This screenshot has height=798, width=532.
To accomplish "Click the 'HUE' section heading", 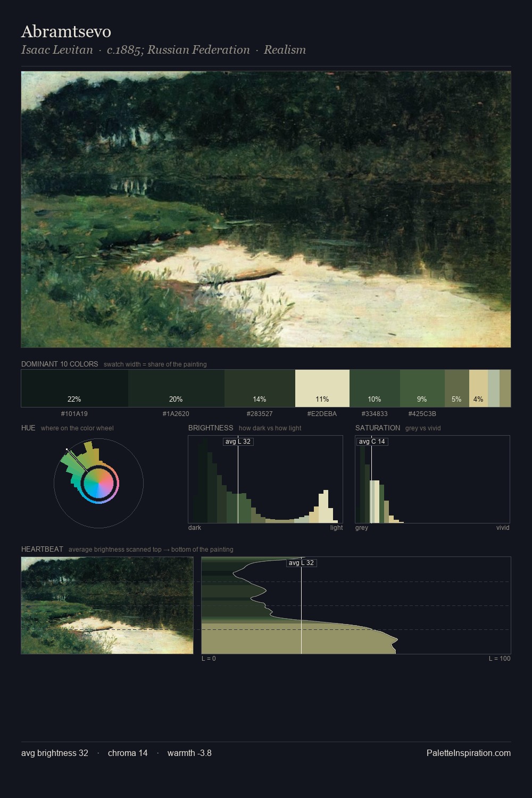I will pos(28,428).
